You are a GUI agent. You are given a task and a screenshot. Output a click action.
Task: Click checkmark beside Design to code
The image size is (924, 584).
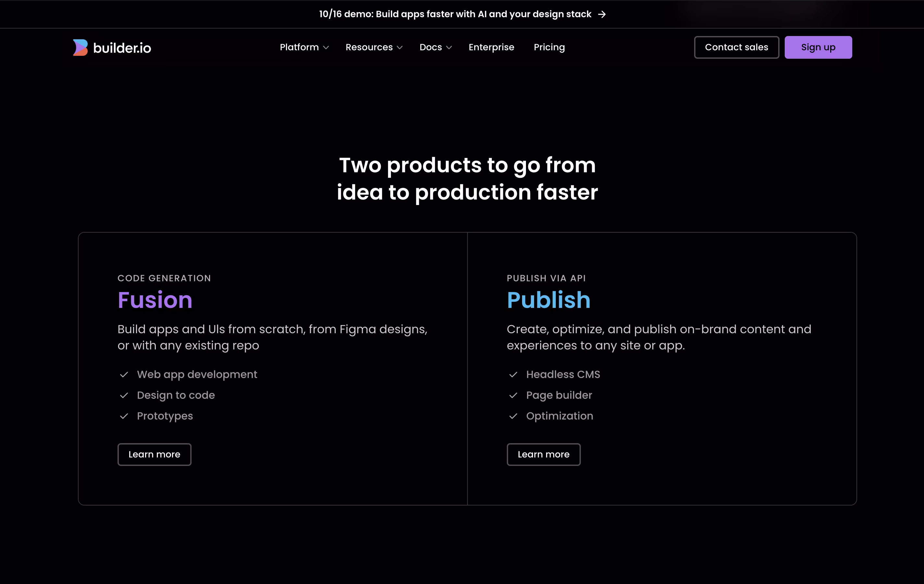click(x=124, y=395)
